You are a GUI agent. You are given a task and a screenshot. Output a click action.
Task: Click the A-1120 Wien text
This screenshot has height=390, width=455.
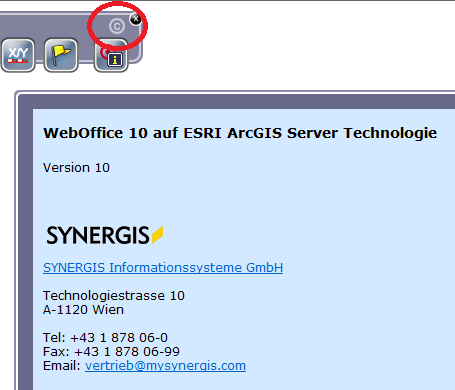point(83,310)
